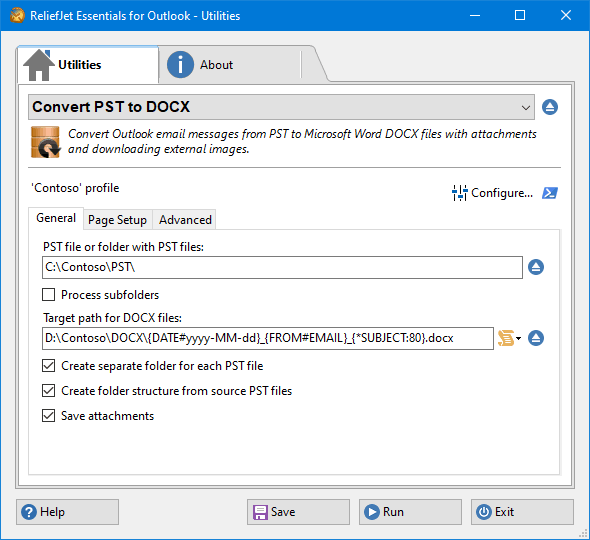The height and width of the screenshot is (540, 590).
Task: Click the Run button
Action: click(x=410, y=512)
